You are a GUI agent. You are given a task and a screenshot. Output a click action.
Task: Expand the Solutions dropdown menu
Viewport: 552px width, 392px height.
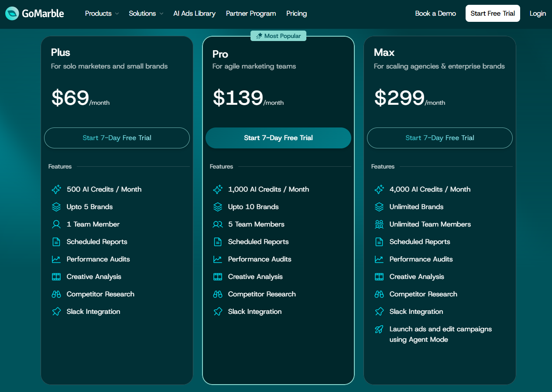[x=146, y=14]
